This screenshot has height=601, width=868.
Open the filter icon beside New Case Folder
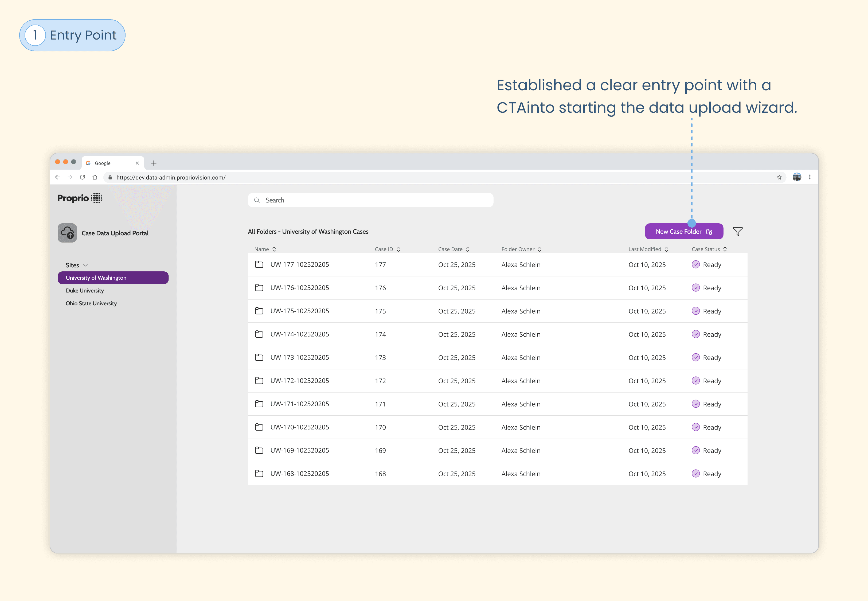738,231
